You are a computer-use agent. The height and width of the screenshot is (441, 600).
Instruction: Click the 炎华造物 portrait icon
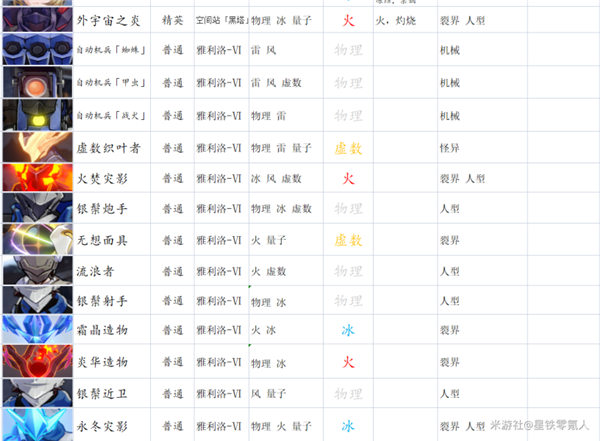tap(36, 361)
